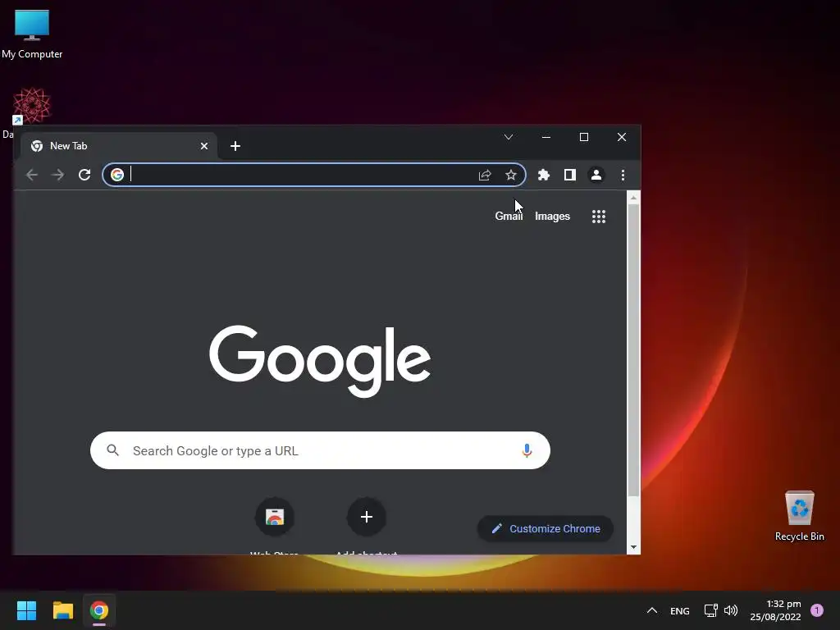Screen dimensions: 840x630
Task: Click the ENG language indicator
Action: pyautogui.click(x=680, y=610)
